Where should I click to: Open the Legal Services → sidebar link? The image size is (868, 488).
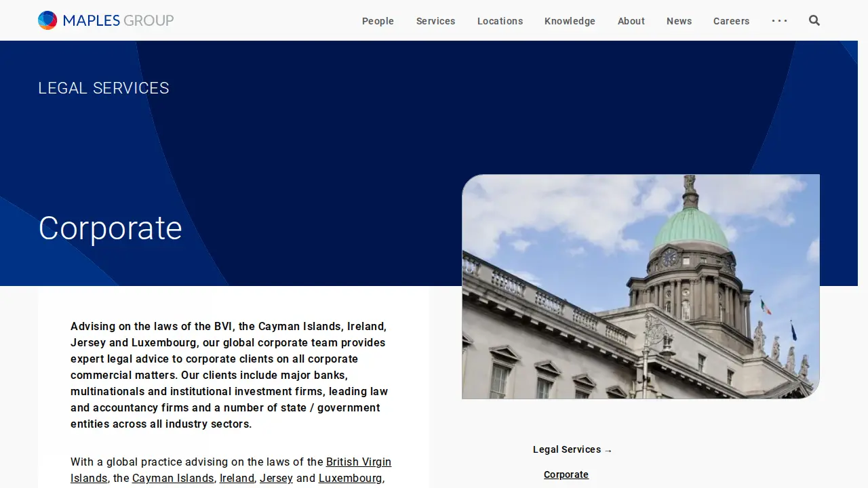click(x=572, y=449)
